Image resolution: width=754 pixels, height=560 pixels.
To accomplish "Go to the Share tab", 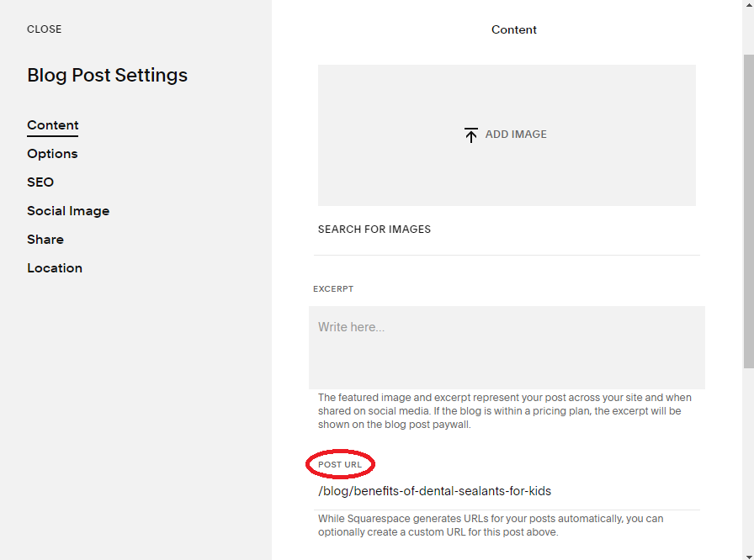I will point(45,240).
